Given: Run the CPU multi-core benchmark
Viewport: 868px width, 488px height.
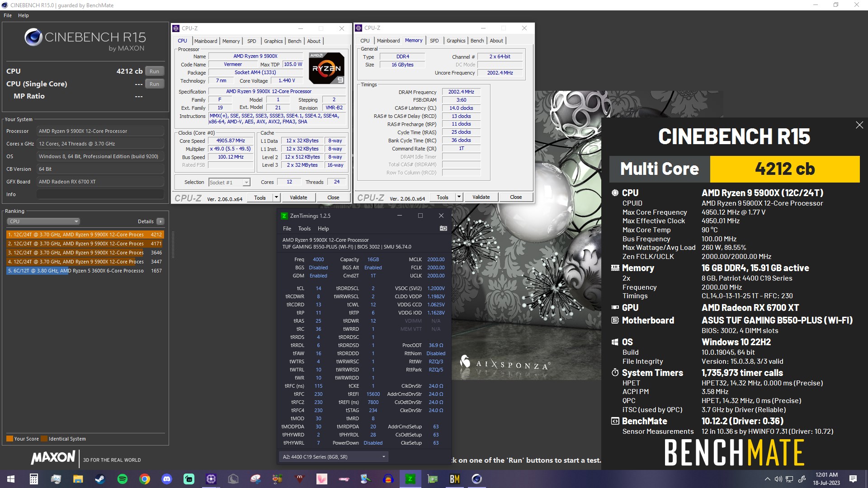Looking at the screenshot, I should [x=155, y=71].
